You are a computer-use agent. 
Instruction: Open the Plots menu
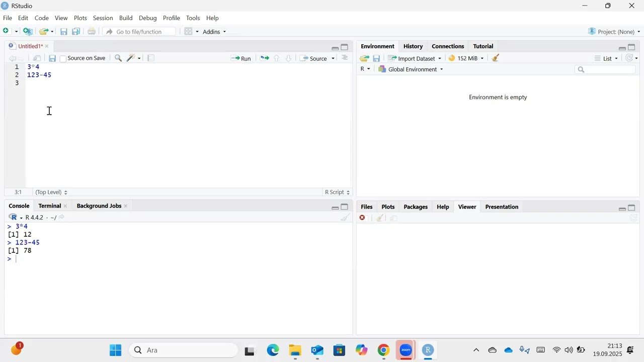coord(80,18)
